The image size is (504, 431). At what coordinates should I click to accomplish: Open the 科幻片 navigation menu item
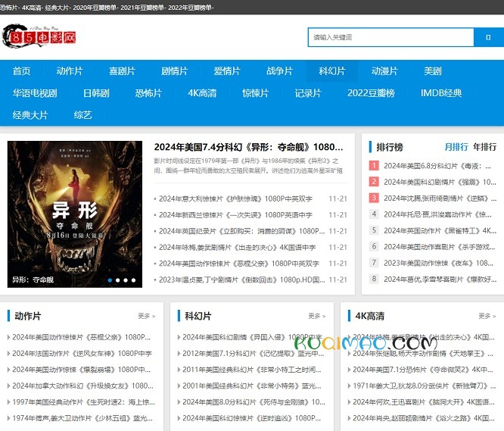point(332,71)
